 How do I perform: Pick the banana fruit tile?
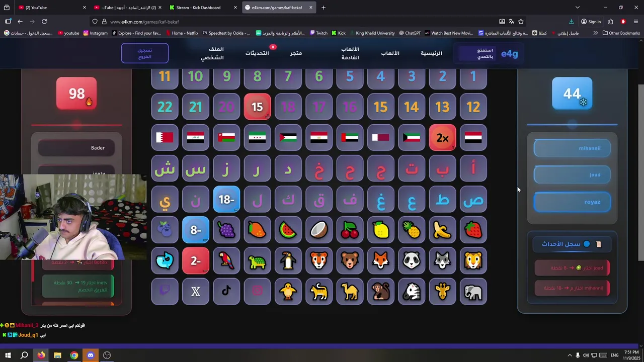pyautogui.click(x=442, y=230)
